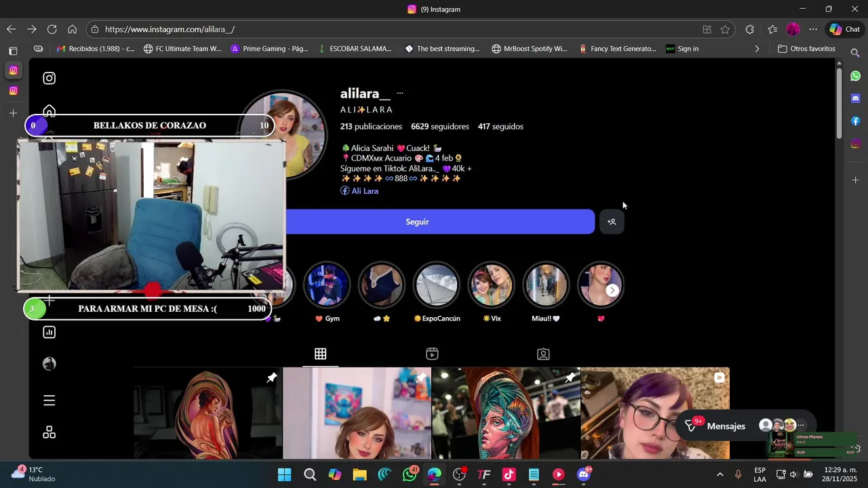Open the Instagram hamburger More menu
The image size is (868, 488).
click(50, 401)
